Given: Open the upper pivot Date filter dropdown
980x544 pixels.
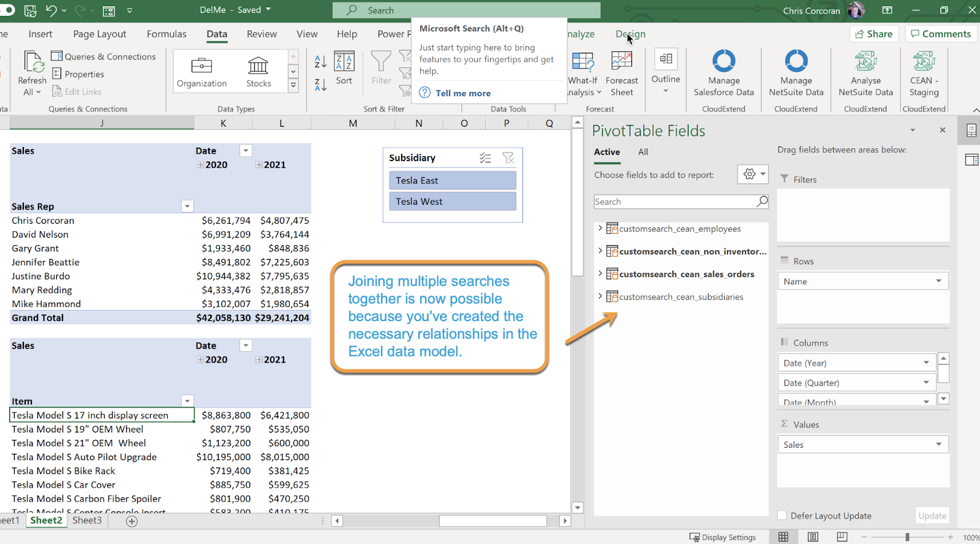Looking at the screenshot, I should point(246,151).
